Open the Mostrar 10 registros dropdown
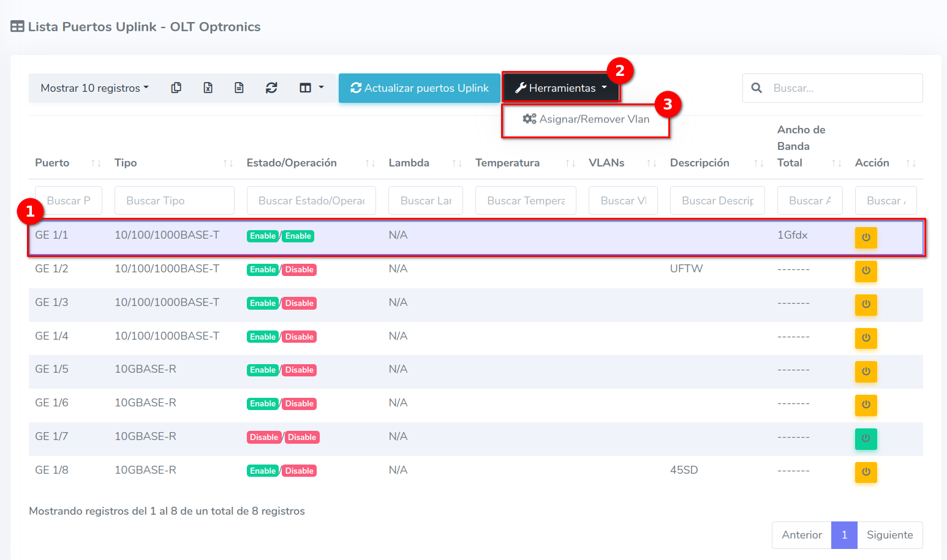Viewport: 947px width, 560px height. click(94, 88)
